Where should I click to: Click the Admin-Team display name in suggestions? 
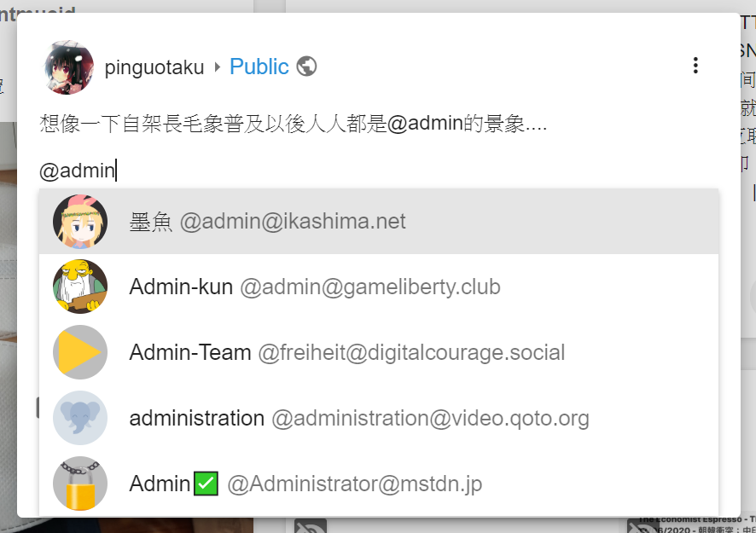(x=190, y=352)
